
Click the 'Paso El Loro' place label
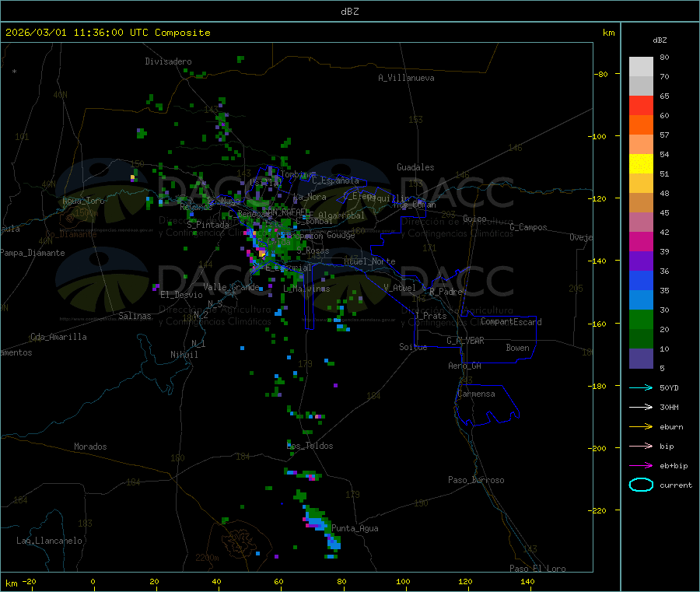coord(537,569)
